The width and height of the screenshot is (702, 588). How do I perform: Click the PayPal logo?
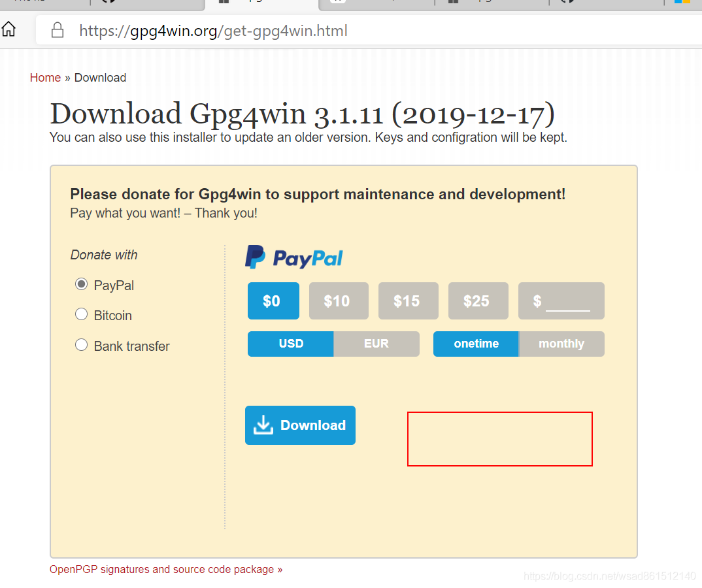293,257
